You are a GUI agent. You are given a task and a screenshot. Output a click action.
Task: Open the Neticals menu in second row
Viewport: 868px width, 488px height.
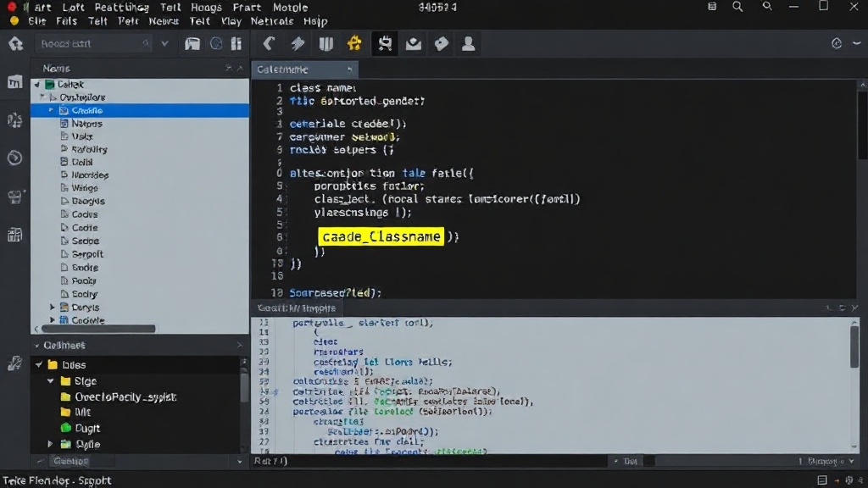[x=272, y=21]
